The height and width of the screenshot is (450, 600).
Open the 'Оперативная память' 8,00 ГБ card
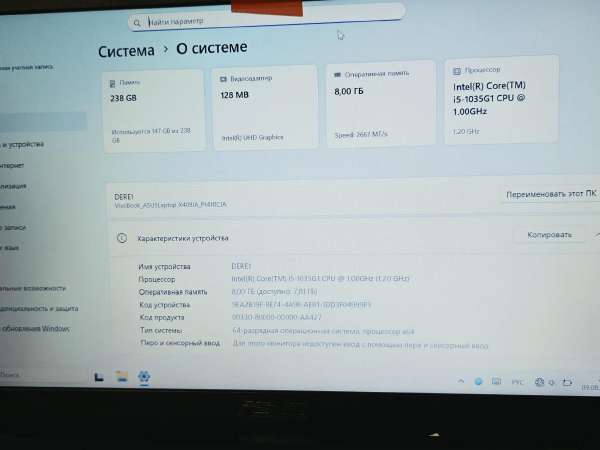coord(381,103)
